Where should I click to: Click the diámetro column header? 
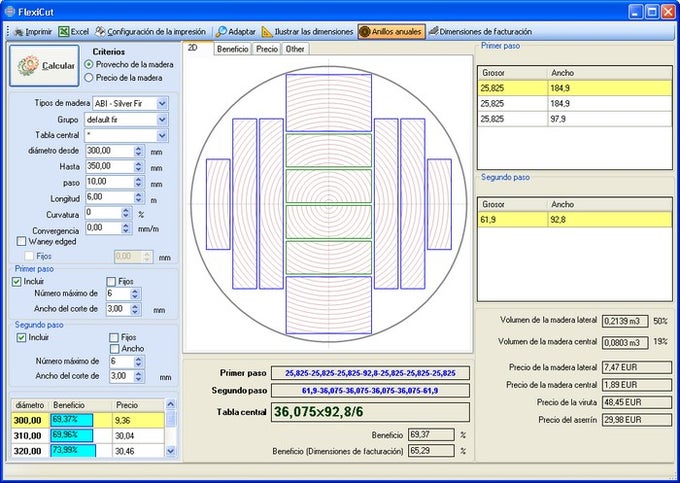coord(30,405)
